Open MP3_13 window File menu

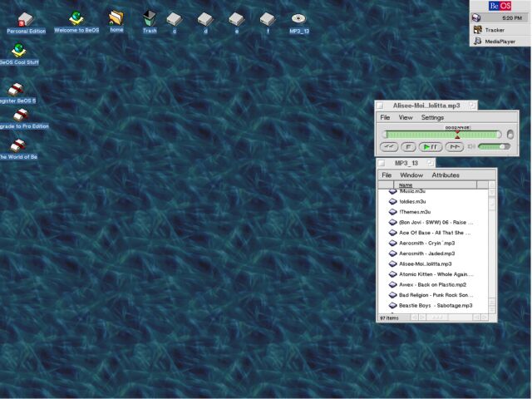387,175
